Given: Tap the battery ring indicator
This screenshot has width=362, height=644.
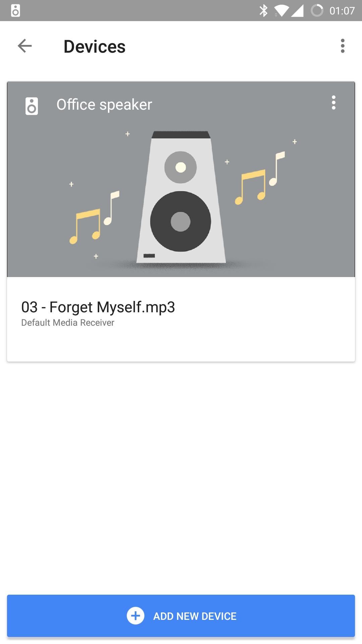Looking at the screenshot, I should click(x=317, y=11).
